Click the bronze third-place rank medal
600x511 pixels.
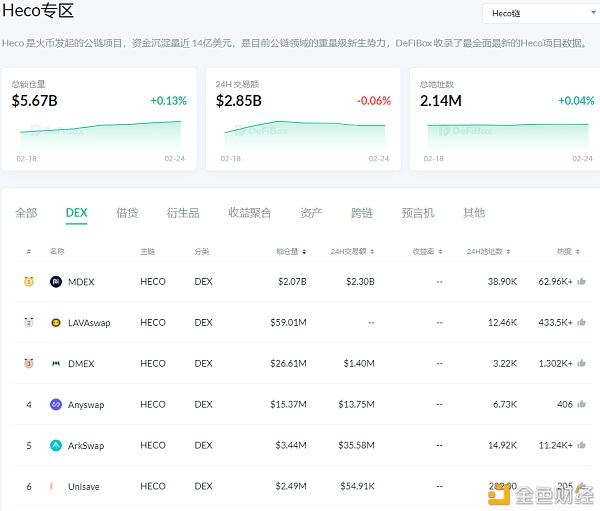29,363
